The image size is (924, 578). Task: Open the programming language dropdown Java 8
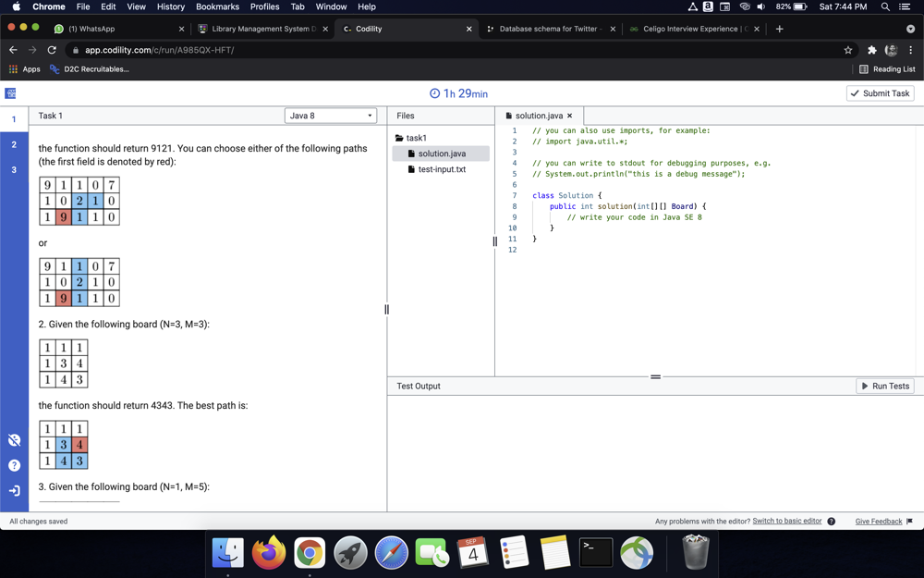[331, 116]
